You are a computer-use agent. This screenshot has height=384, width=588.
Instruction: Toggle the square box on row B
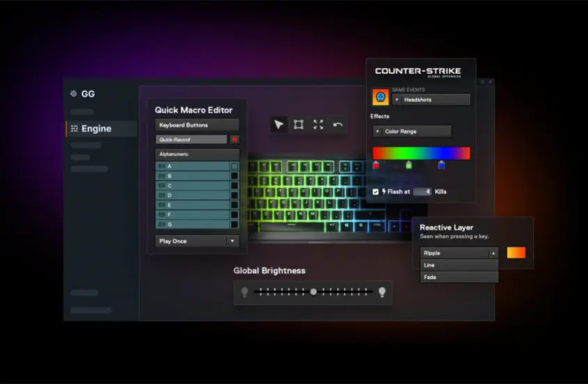click(234, 176)
